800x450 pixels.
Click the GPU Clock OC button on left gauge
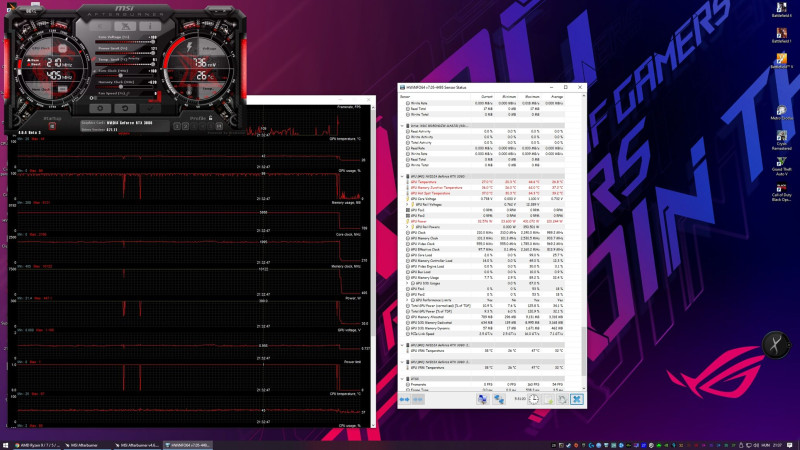coord(62,48)
